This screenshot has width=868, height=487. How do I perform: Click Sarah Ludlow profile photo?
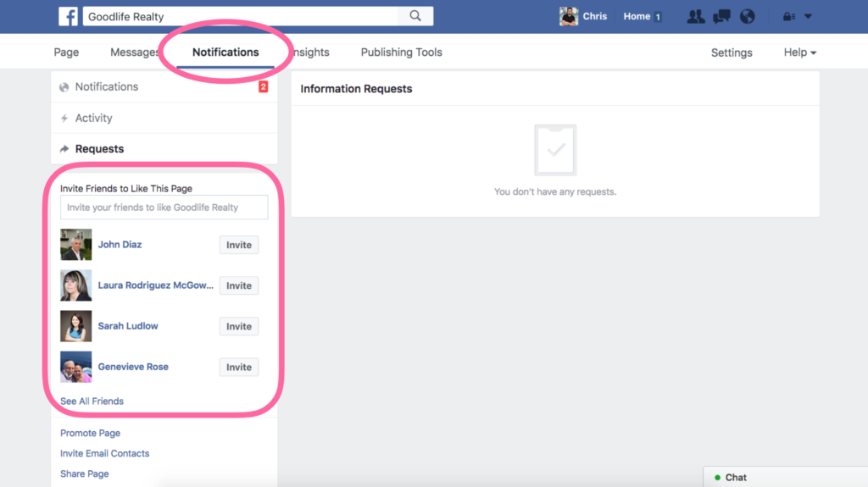tap(75, 326)
